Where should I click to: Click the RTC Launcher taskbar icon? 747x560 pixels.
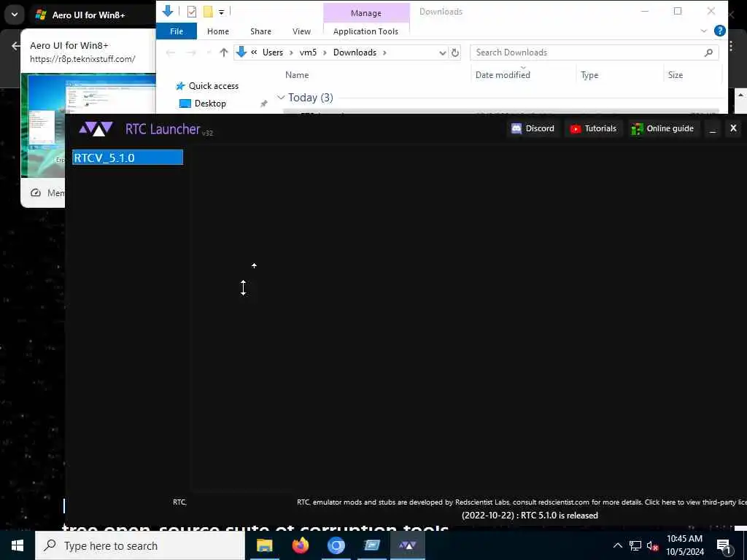pos(407,545)
